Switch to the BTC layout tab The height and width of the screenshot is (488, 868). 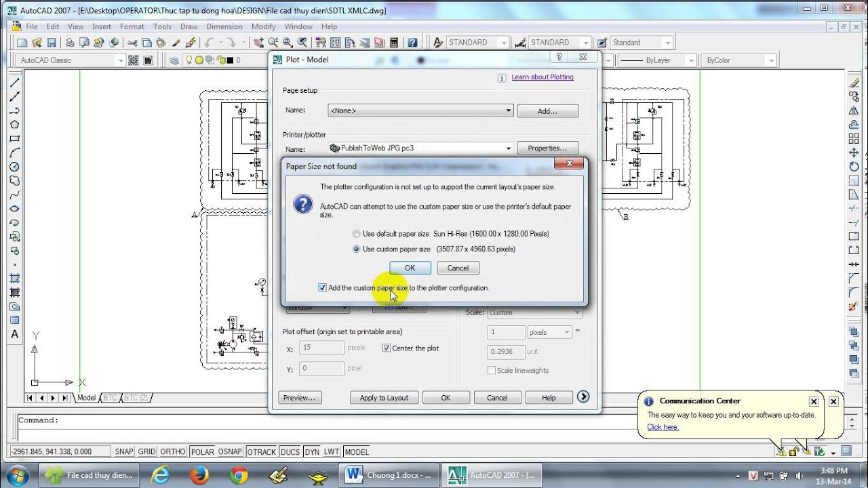110,398
